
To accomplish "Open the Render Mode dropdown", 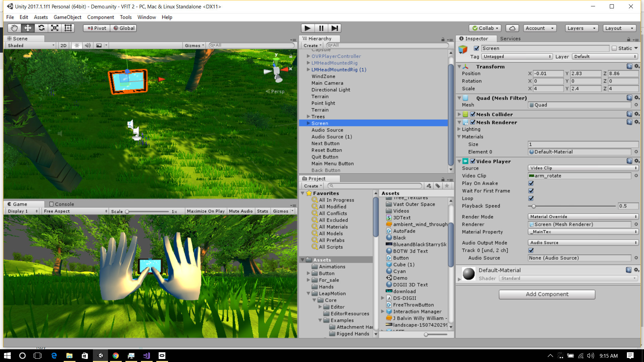I will (583, 217).
